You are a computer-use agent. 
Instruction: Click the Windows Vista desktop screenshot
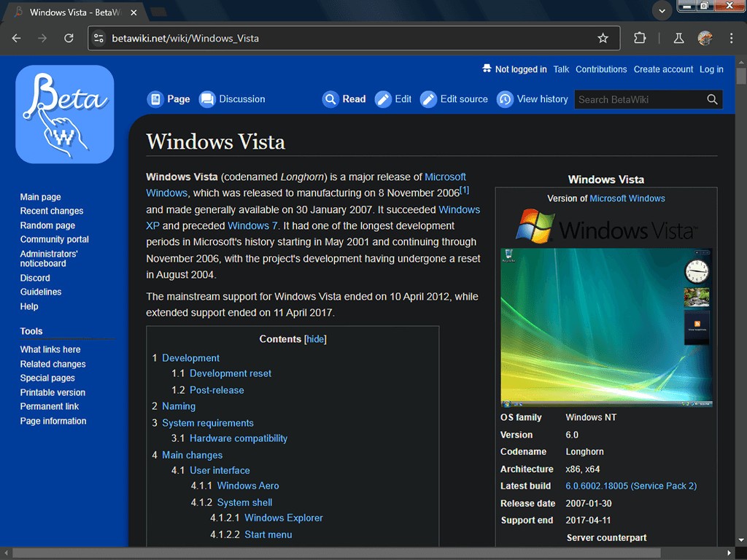coord(606,327)
